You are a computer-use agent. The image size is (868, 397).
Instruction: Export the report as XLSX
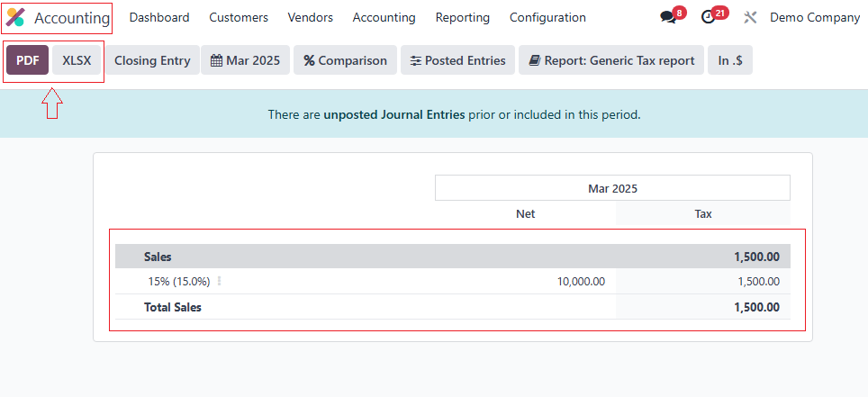click(x=77, y=60)
